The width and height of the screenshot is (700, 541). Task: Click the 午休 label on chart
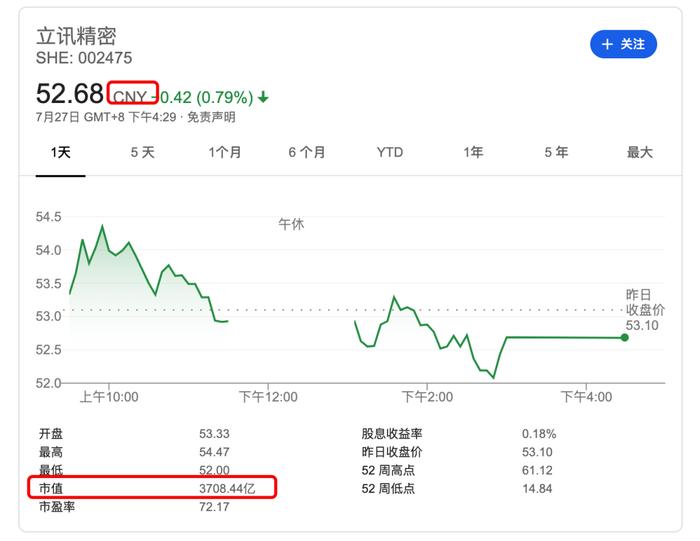[x=291, y=224]
